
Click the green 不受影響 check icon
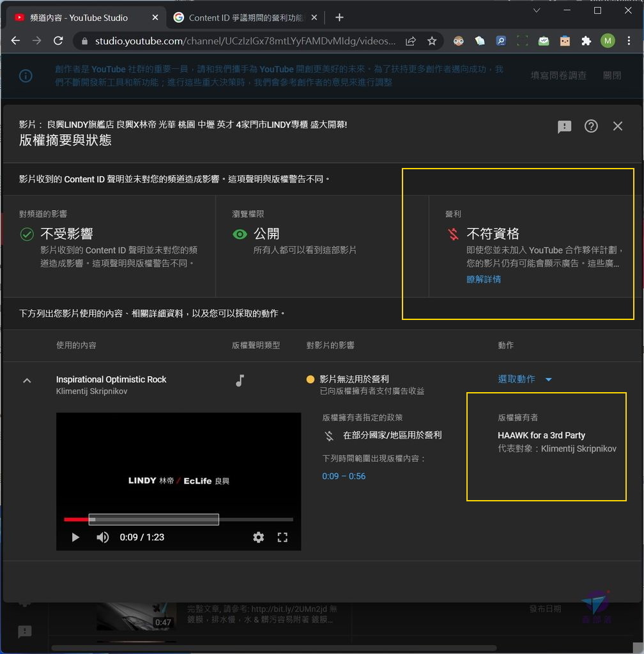27,234
